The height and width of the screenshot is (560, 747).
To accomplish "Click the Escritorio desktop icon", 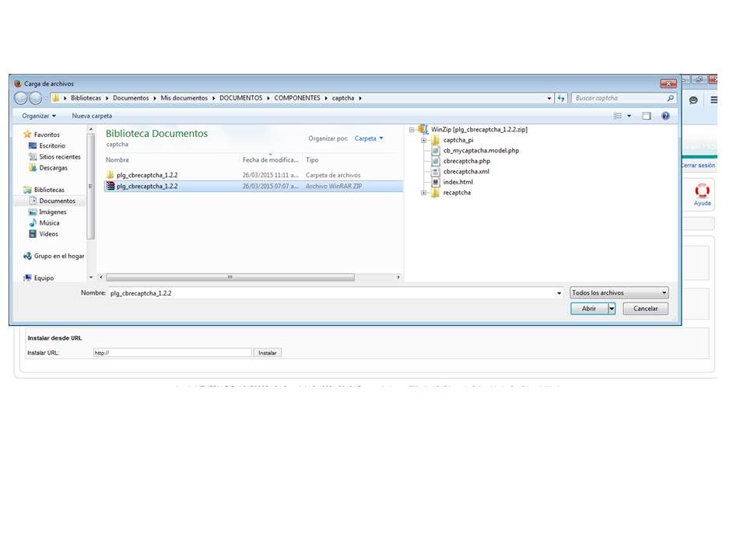I will tap(33, 145).
